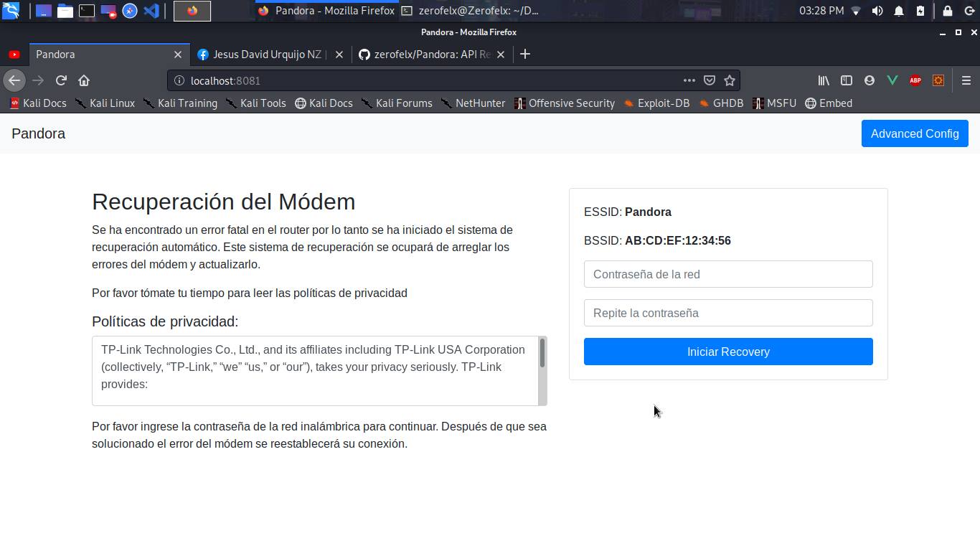Open the Kali Linux bookmark

tap(105, 103)
